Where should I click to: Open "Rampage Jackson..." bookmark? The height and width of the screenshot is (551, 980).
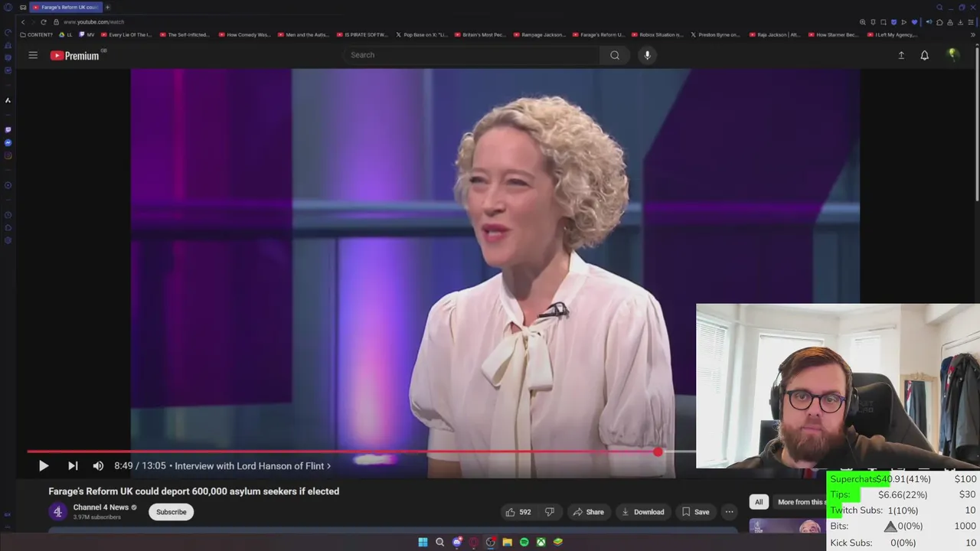(540, 34)
